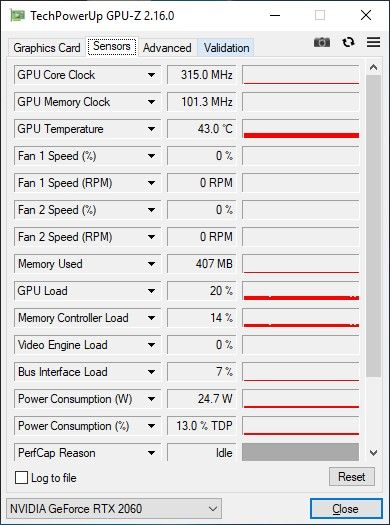The height and width of the screenshot is (525, 390).
Task: Enable the Log to file checkbox
Action: click(x=21, y=478)
